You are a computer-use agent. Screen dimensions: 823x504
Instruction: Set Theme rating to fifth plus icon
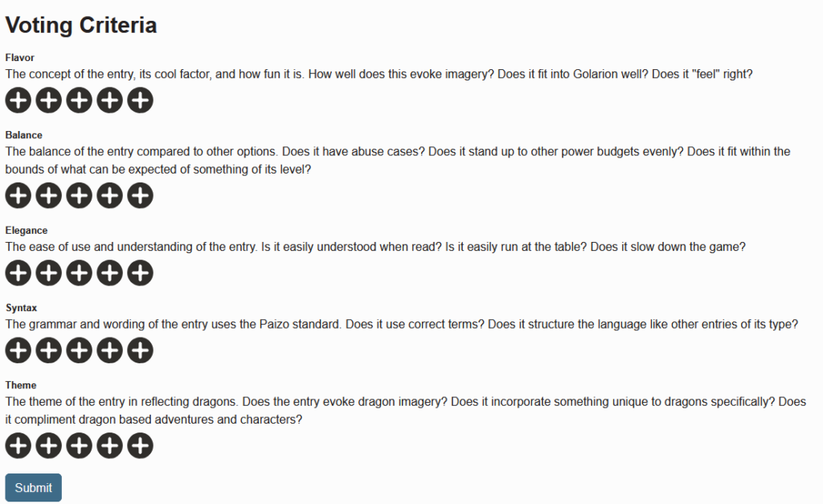[x=140, y=446]
